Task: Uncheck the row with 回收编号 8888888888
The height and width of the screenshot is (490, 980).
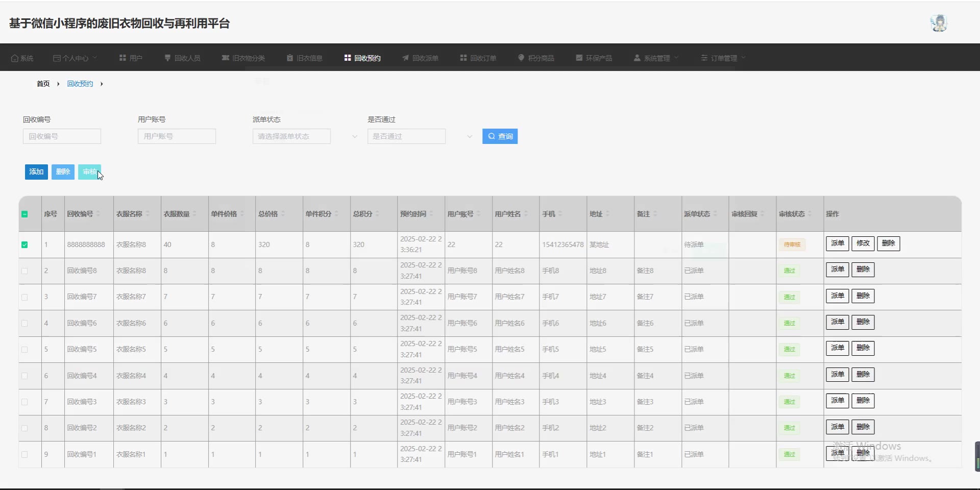Action: 24,245
